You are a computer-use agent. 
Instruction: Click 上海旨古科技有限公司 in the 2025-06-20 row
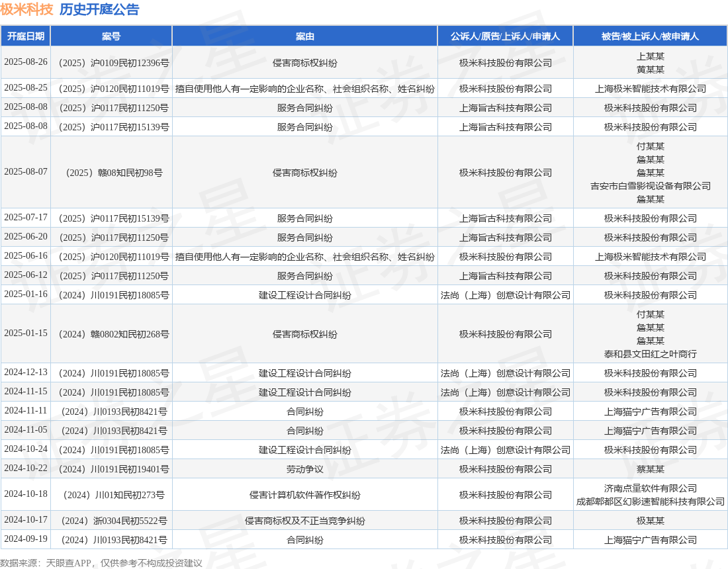click(x=505, y=238)
